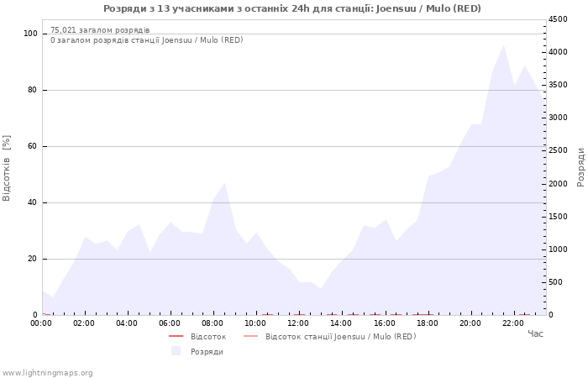
Task: Click the 500 right axis label
Action: [x=554, y=282]
